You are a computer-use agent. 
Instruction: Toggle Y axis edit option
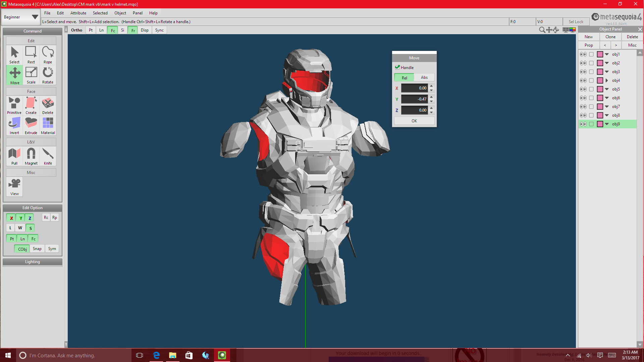21,218
